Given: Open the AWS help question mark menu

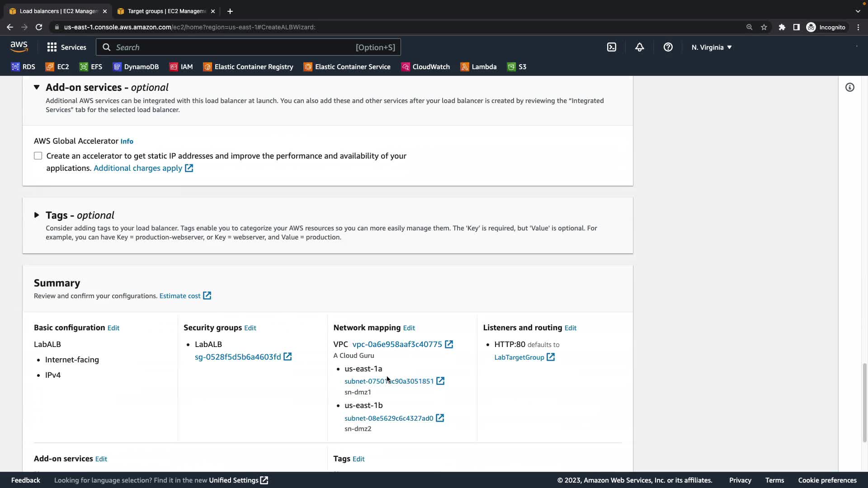Looking at the screenshot, I should tap(668, 47).
